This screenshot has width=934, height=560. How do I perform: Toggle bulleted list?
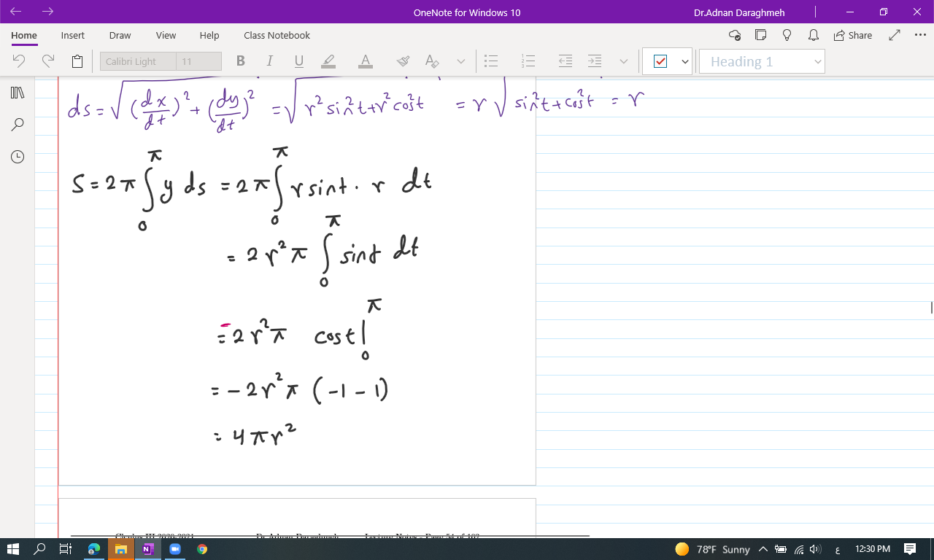[492, 61]
